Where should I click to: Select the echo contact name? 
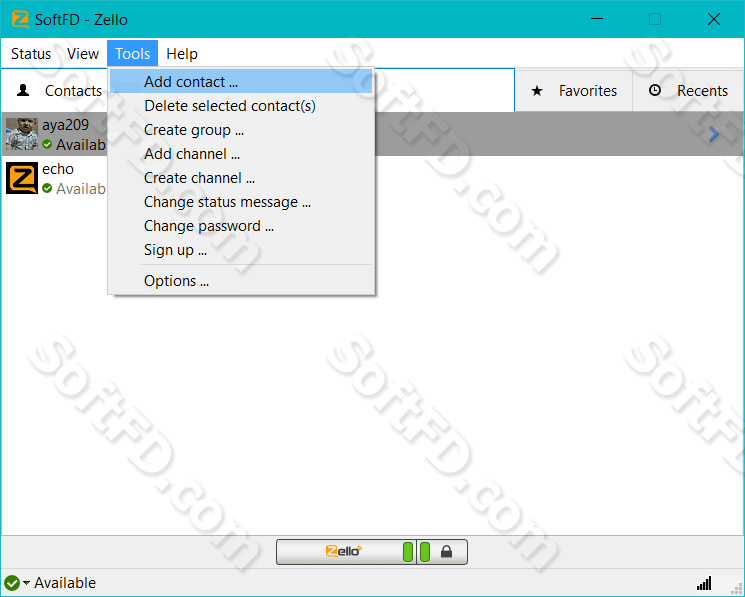click(x=57, y=169)
